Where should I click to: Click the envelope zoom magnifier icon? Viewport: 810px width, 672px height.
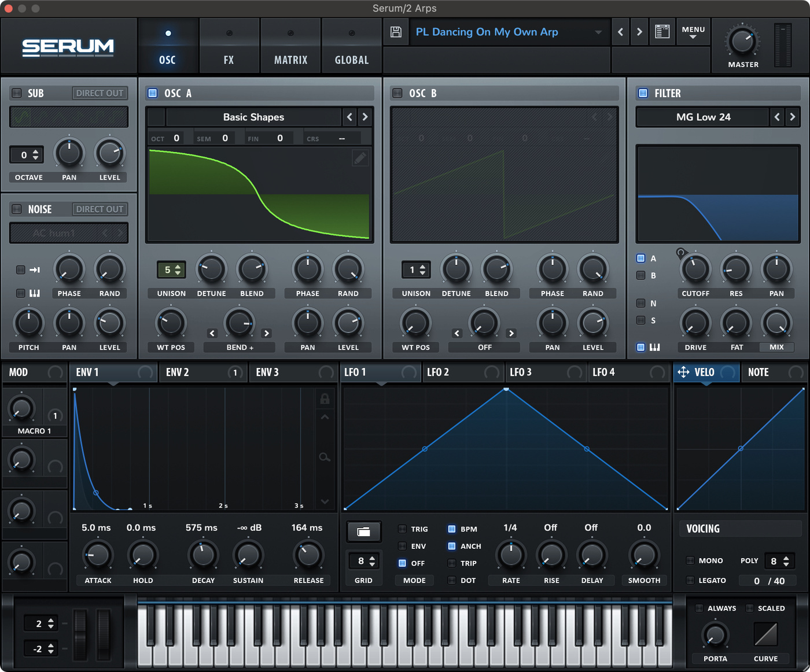[x=325, y=457]
